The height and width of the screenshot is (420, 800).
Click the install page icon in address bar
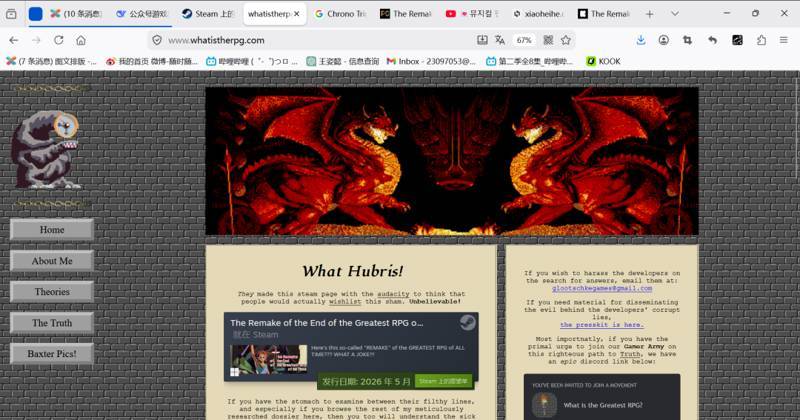(482, 40)
